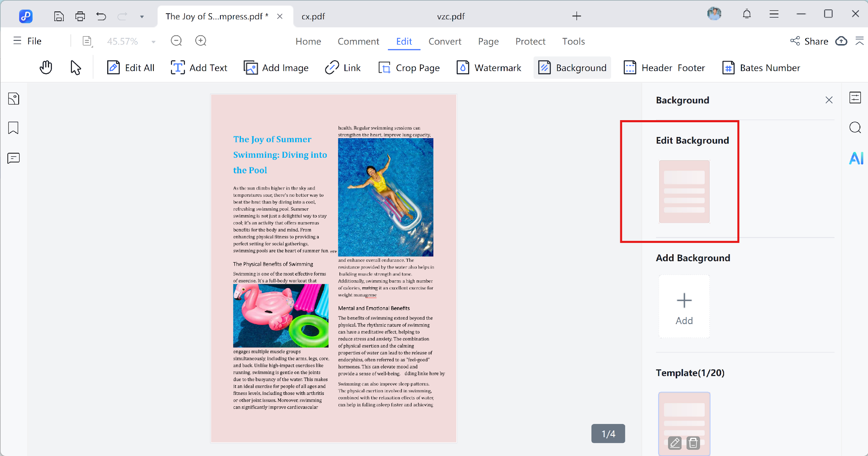Click Add under Add Background
Screen dimensions: 868x456
[684, 306]
